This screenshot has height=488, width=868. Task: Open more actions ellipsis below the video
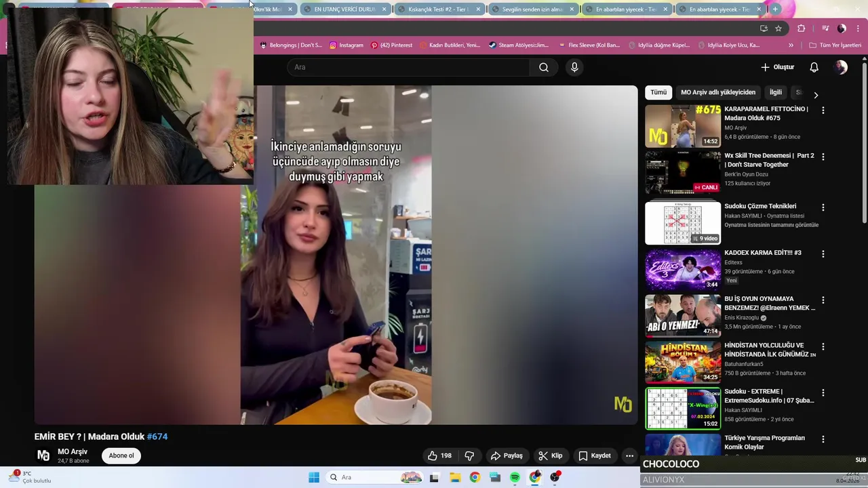pos(629,455)
